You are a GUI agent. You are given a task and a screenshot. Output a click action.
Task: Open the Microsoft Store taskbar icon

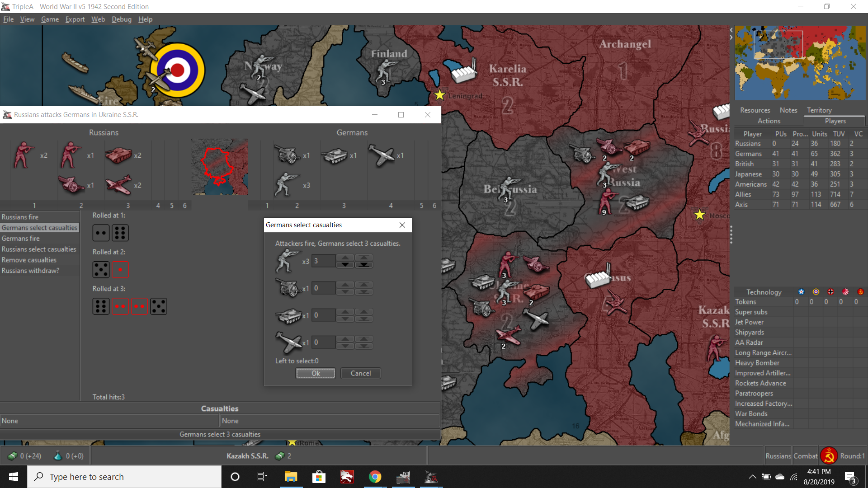coord(319,477)
